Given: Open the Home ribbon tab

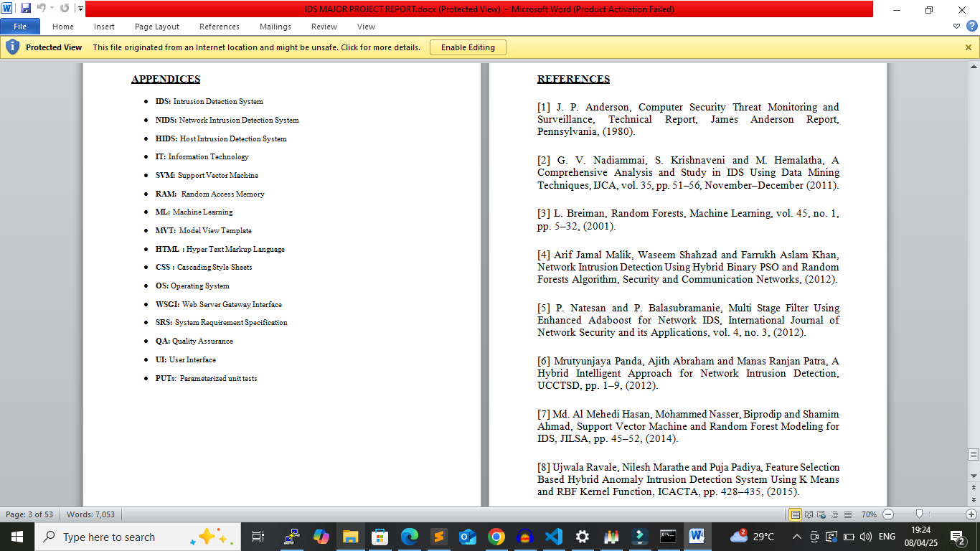Looking at the screenshot, I should 63,27.
